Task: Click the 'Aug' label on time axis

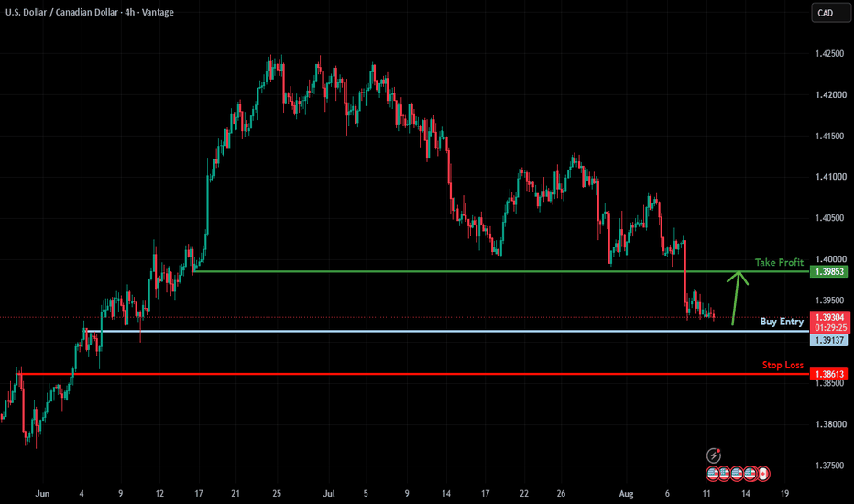Action: 627,493
